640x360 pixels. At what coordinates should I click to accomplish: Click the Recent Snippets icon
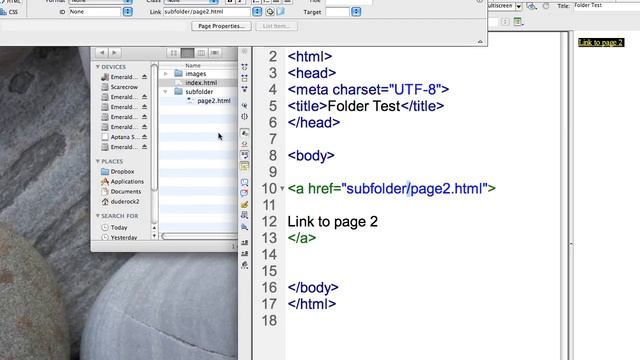244,215
